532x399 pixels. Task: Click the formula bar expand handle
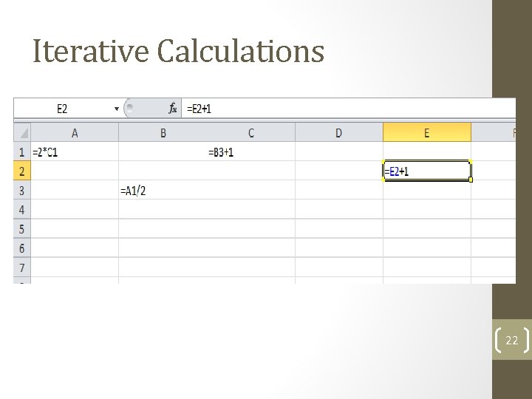click(x=131, y=109)
